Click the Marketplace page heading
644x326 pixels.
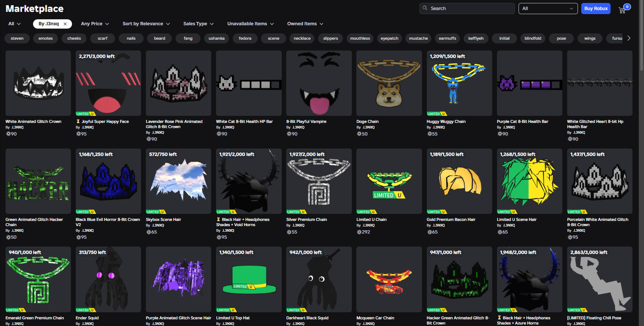(x=35, y=9)
